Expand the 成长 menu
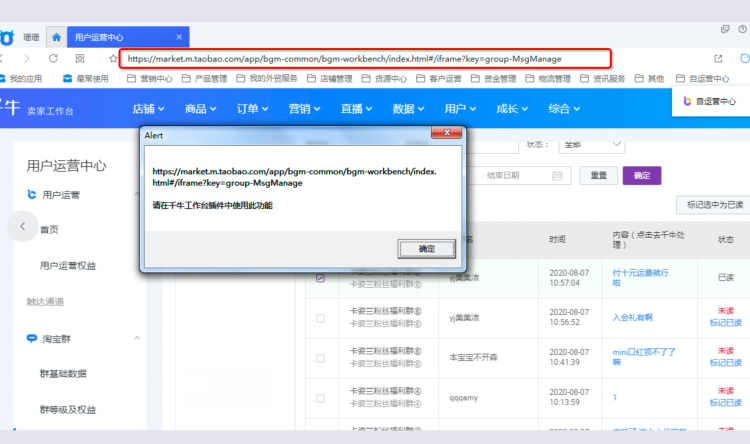Viewport: 750px width, 444px height. click(x=512, y=109)
